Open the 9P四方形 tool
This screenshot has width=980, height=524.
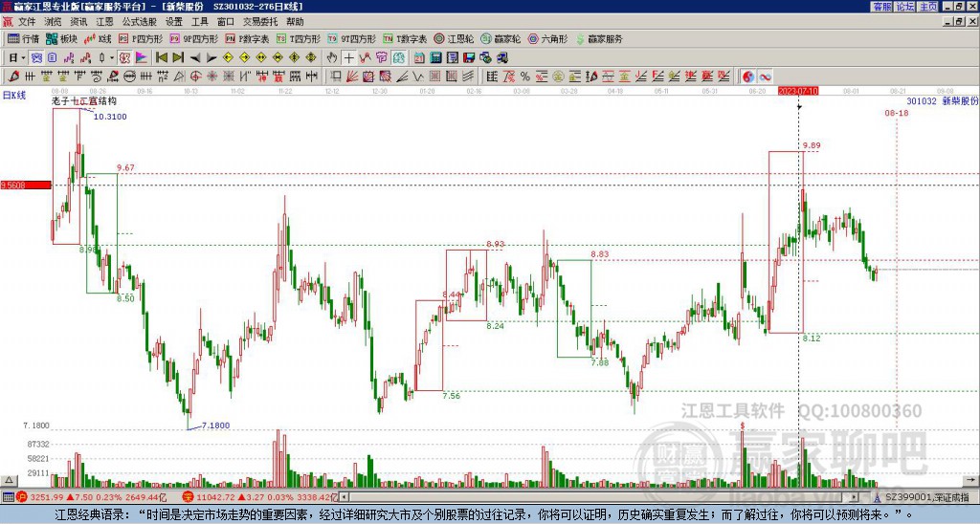193,38
